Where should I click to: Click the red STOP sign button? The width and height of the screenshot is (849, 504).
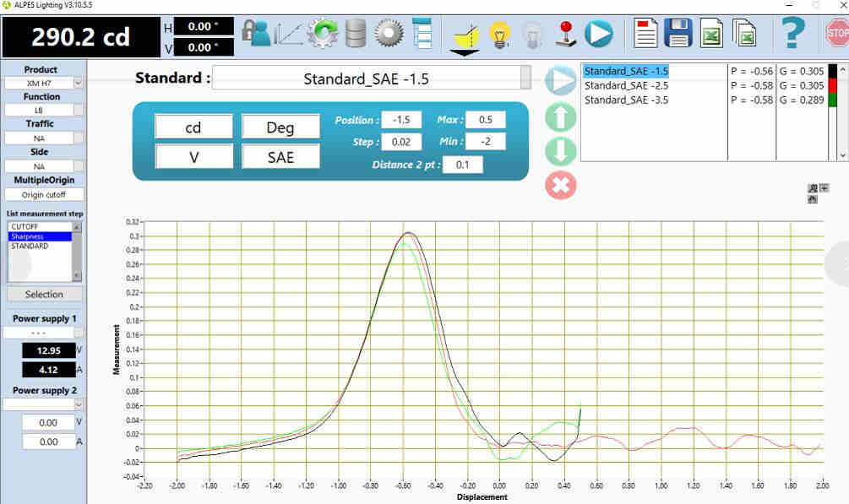(x=836, y=33)
